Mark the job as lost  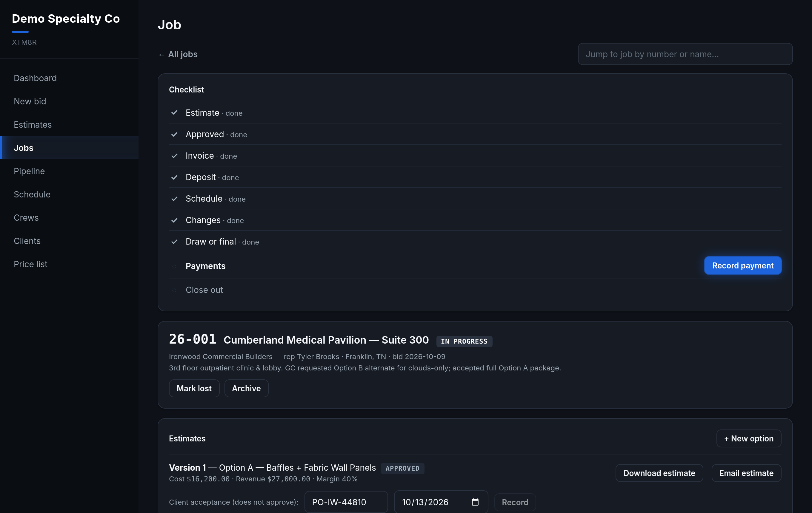194,388
